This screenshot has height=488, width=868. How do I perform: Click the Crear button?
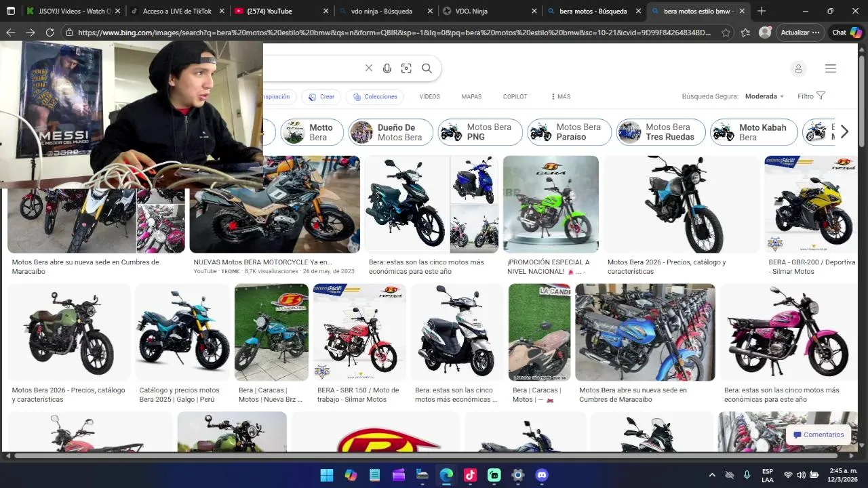coord(321,97)
